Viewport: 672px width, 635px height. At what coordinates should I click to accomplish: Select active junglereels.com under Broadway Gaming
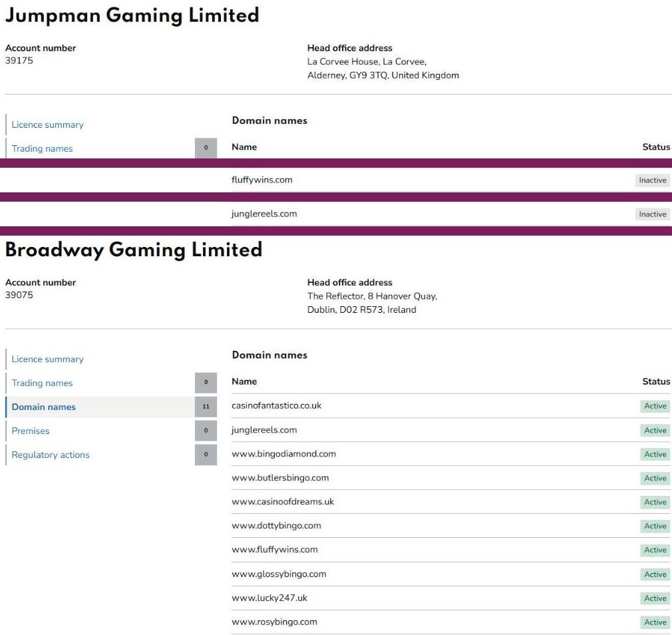coord(451,430)
